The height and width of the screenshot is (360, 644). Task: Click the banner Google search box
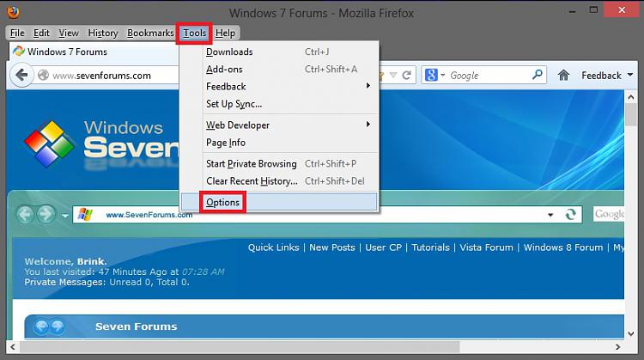(x=609, y=214)
